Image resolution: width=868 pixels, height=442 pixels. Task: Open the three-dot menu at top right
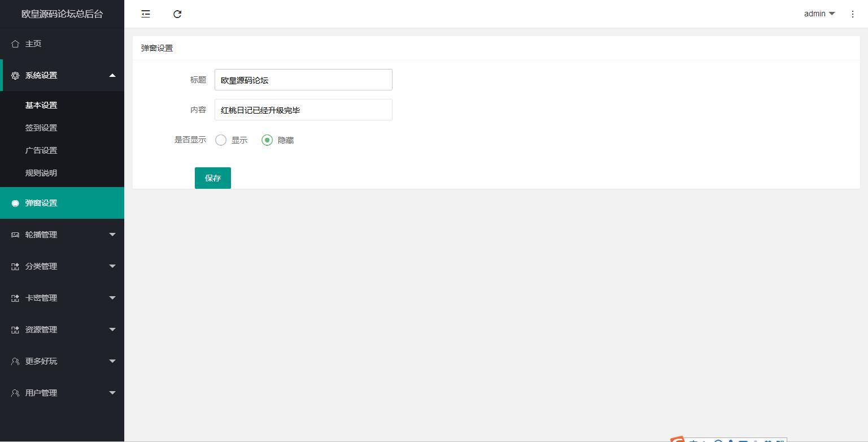(853, 14)
